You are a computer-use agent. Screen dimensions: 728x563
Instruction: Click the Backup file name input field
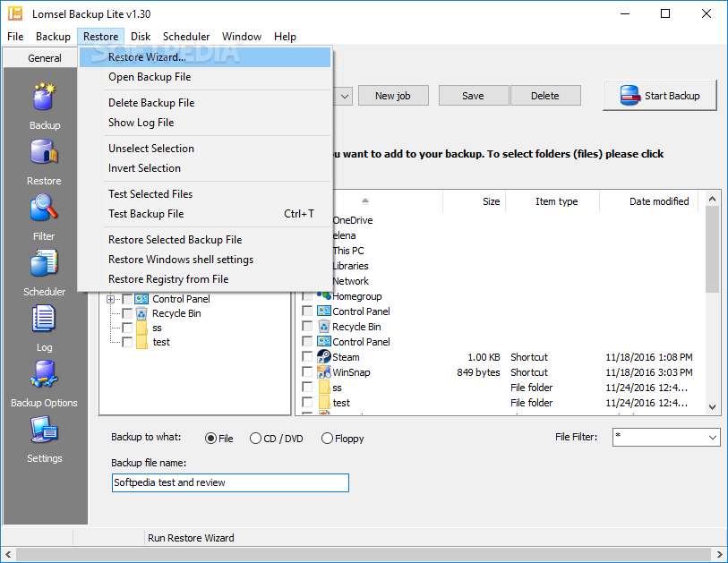(x=230, y=482)
